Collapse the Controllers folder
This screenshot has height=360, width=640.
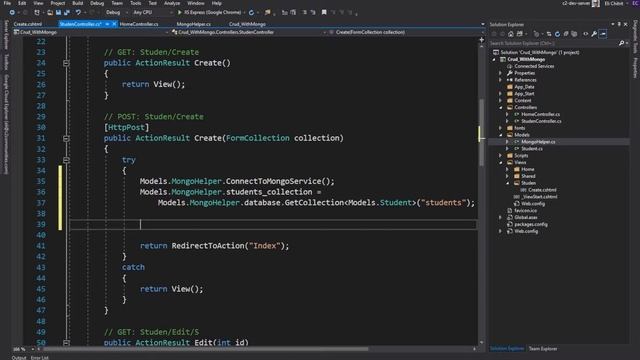(501, 107)
